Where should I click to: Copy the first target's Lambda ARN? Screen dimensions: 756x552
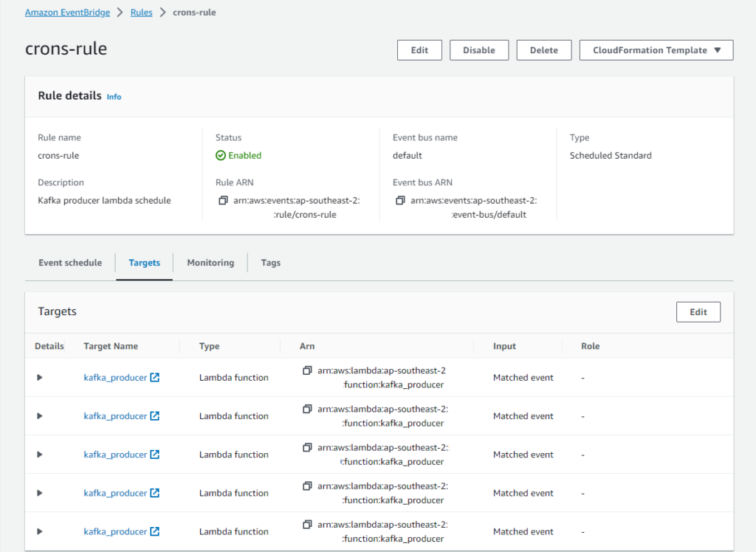(x=307, y=370)
